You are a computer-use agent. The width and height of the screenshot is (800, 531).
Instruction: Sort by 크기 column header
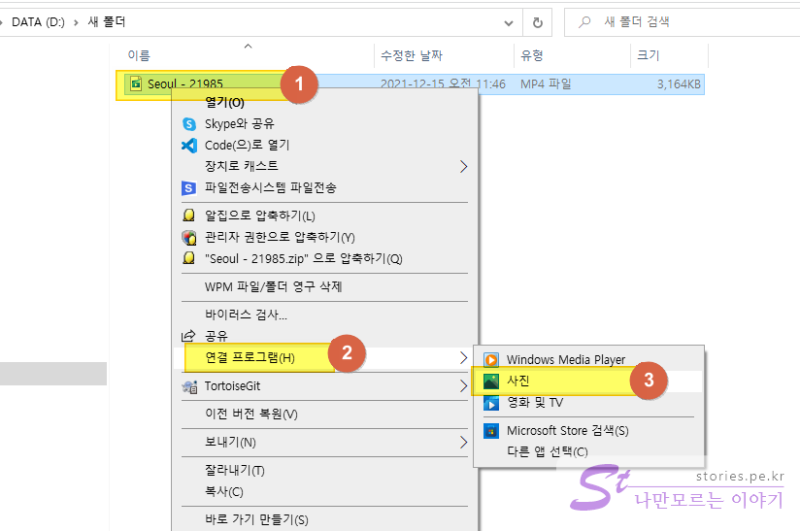tap(669, 55)
